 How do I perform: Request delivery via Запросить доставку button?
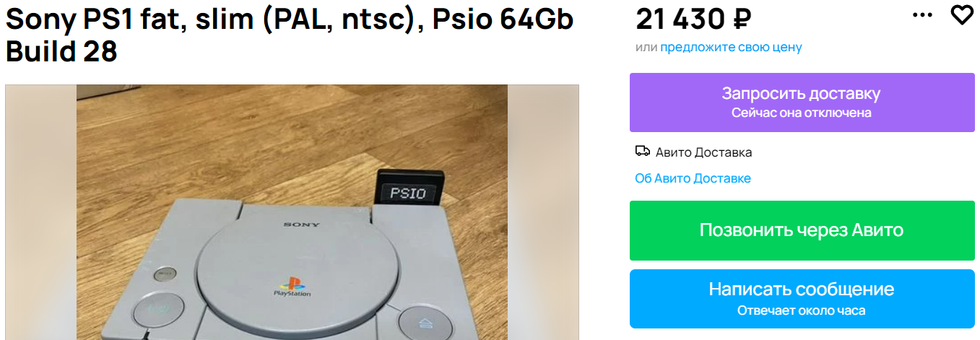(801, 103)
